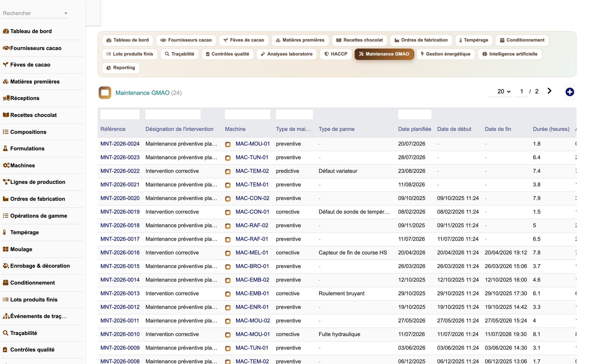This screenshot has height=364, width=589.
Task: Open record MNT-2026-0022
Action: point(120,171)
